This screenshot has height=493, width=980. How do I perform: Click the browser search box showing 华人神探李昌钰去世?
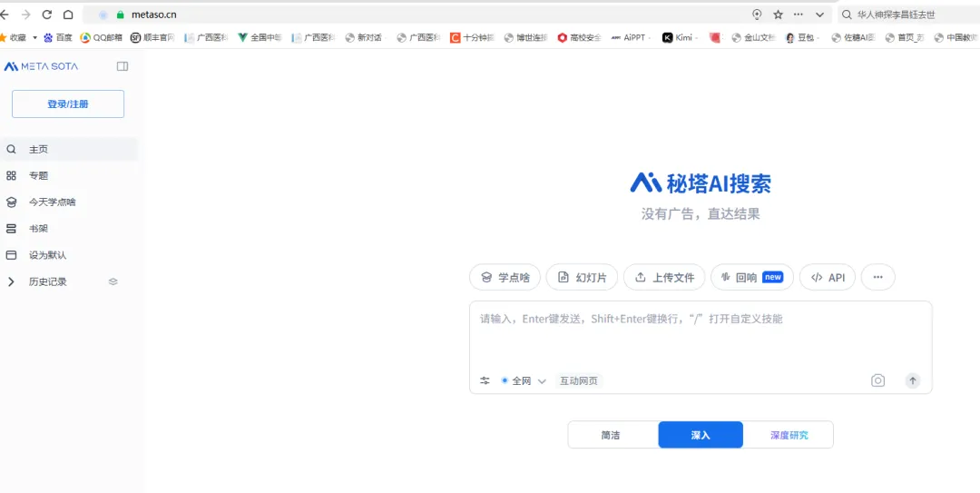click(908, 15)
